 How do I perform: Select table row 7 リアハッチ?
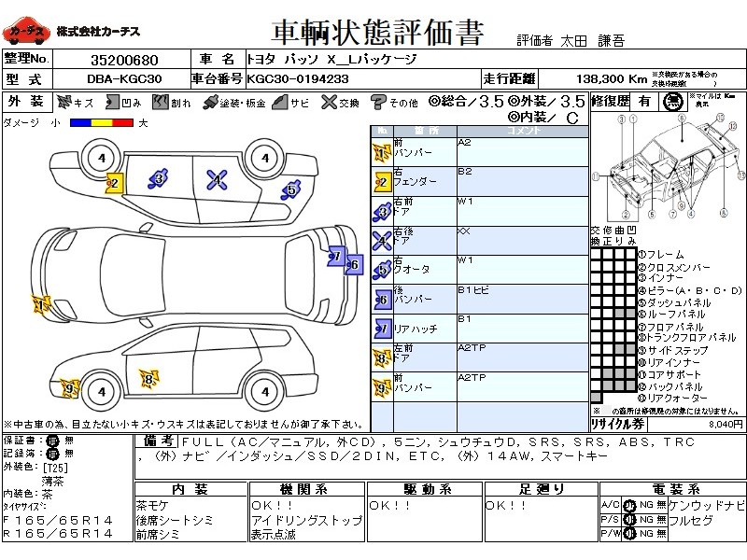[x=480, y=329]
